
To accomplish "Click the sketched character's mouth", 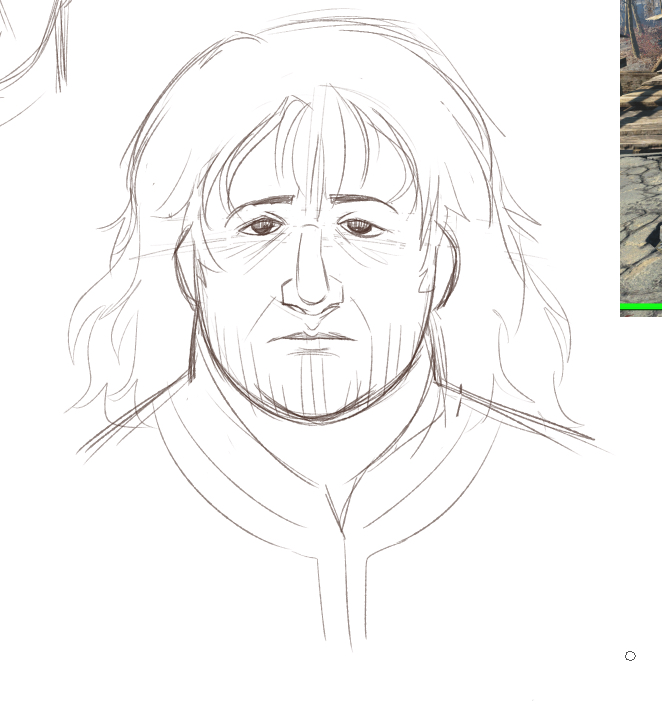I will click(311, 340).
